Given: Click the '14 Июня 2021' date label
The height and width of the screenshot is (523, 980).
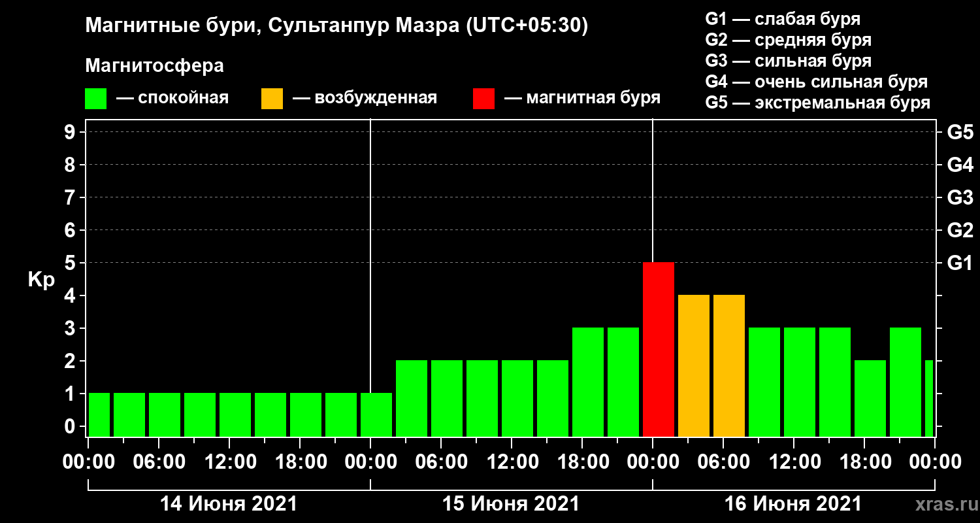Looking at the screenshot, I should click(229, 504).
